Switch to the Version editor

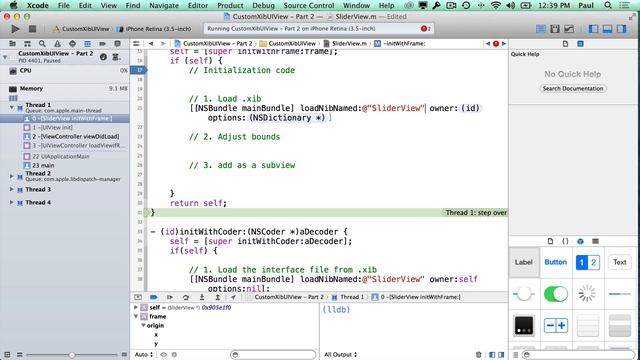(569, 29)
